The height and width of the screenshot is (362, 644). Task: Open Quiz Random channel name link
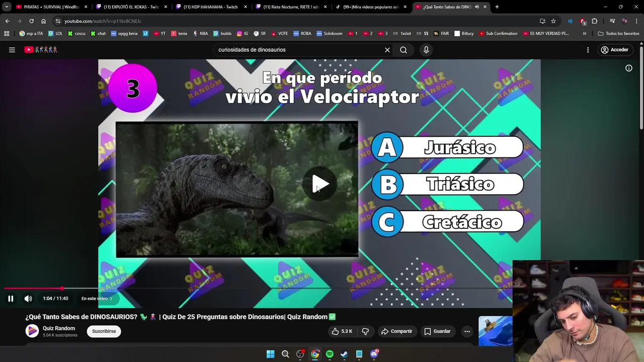[59, 328]
